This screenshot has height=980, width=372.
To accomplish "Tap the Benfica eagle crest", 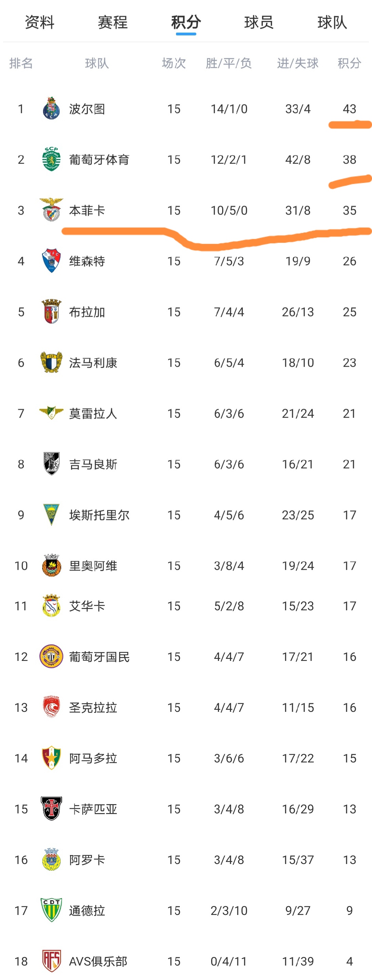I will (51, 210).
